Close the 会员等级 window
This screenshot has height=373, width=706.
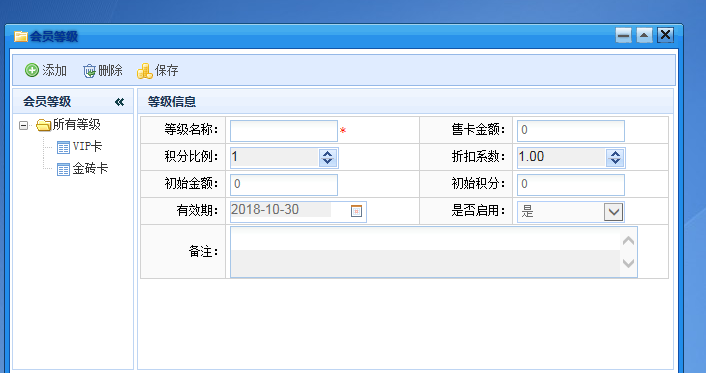point(665,35)
